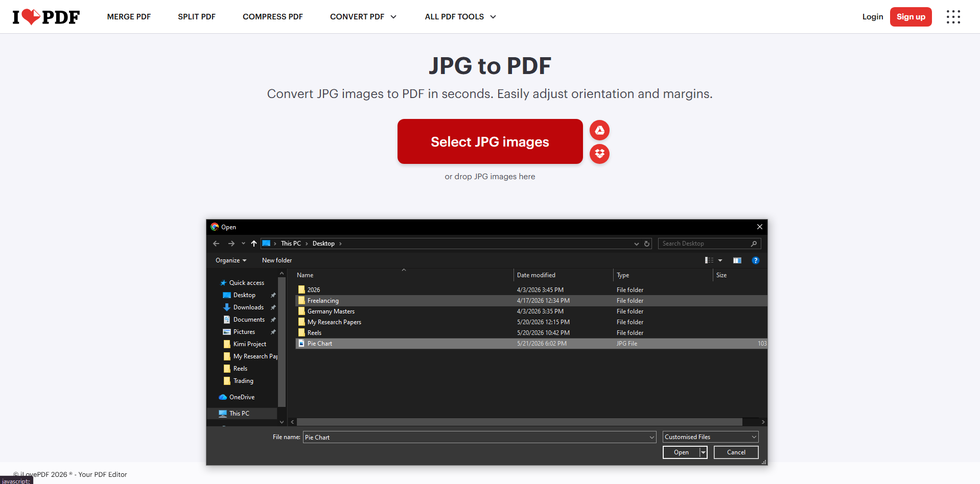The image size is (980, 484).
Task: Go forward in Open dialog
Action: (231, 244)
